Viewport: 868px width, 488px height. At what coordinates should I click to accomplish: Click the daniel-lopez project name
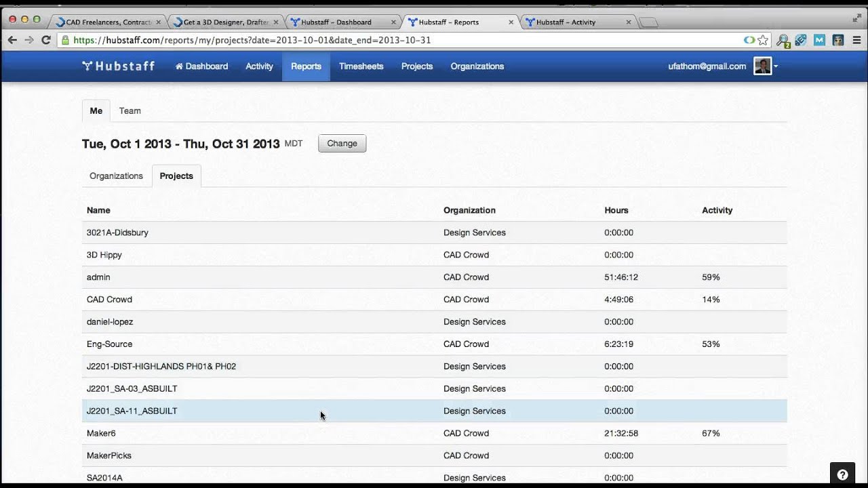pyautogui.click(x=110, y=322)
